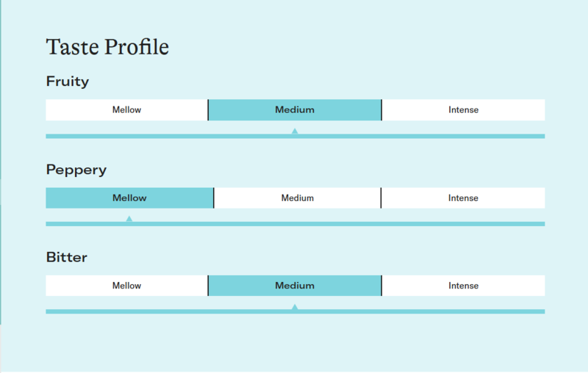Set Peppery to Medium
Screen dimensions: 588x373
pyautogui.click(x=297, y=198)
